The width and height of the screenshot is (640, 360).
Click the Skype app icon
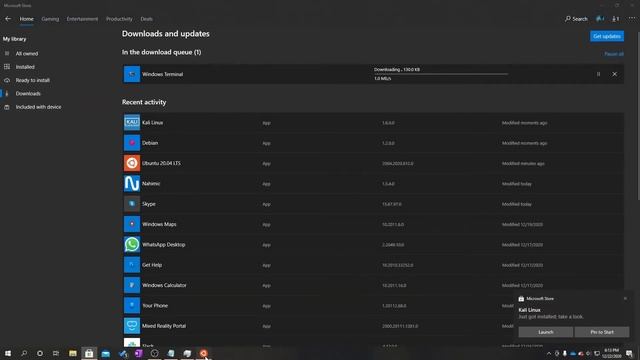(132, 204)
